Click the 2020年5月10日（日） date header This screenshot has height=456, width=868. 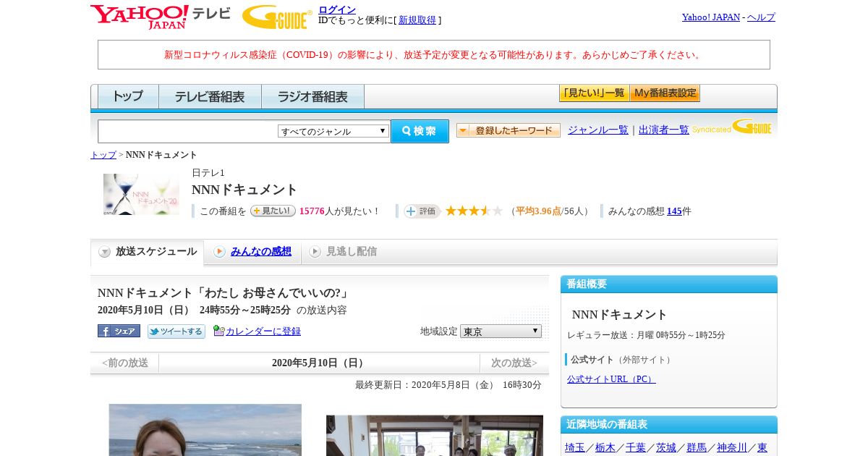319,363
